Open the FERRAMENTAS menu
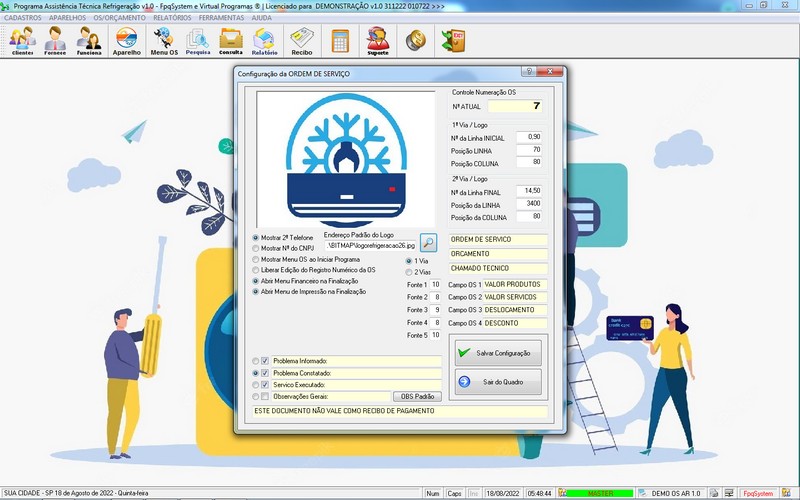 221,18
